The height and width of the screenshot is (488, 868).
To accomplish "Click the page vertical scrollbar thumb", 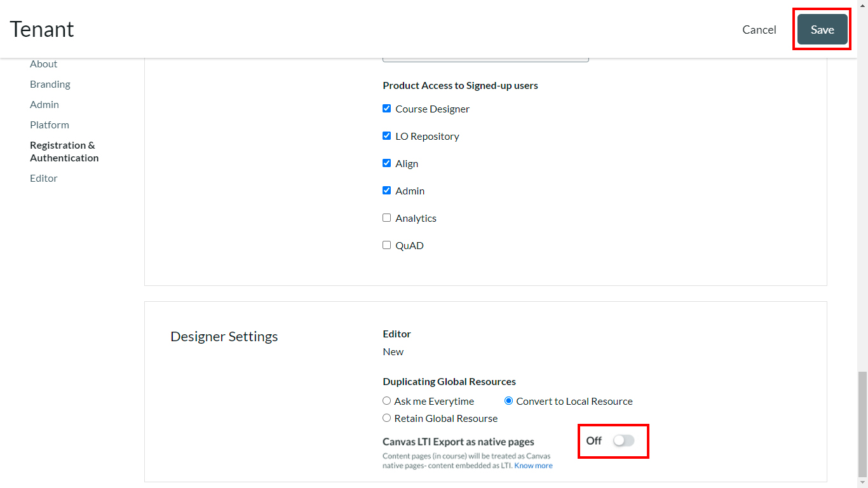I will tap(862, 424).
